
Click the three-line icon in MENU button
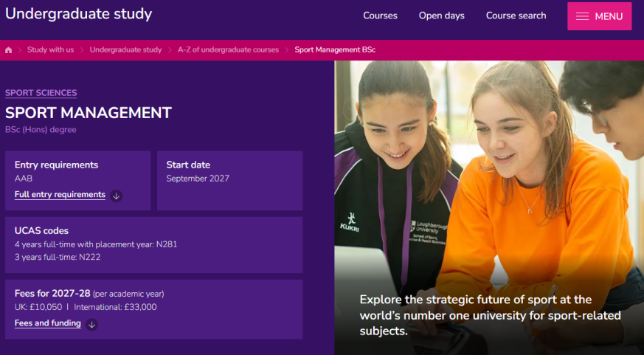click(x=582, y=16)
